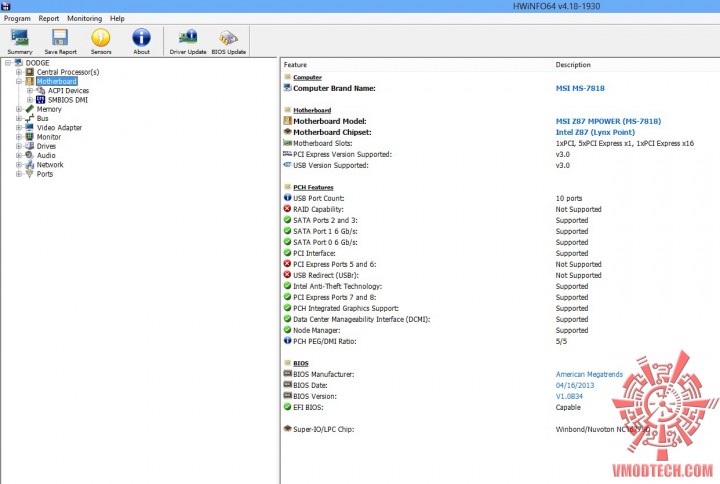Click the Audio speaker tree icon
This screenshot has height=484, width=720.
point(30,155)
